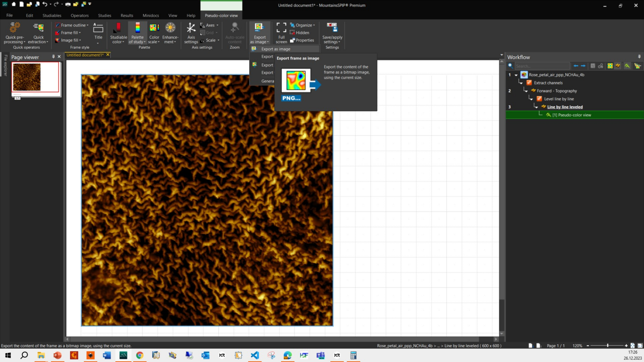Image resolution: width=644 pixels, height=362 pixels.
Task: Navigate forward with Workflow right arrow
Action: pyautogui.click(x=583, y=66)
